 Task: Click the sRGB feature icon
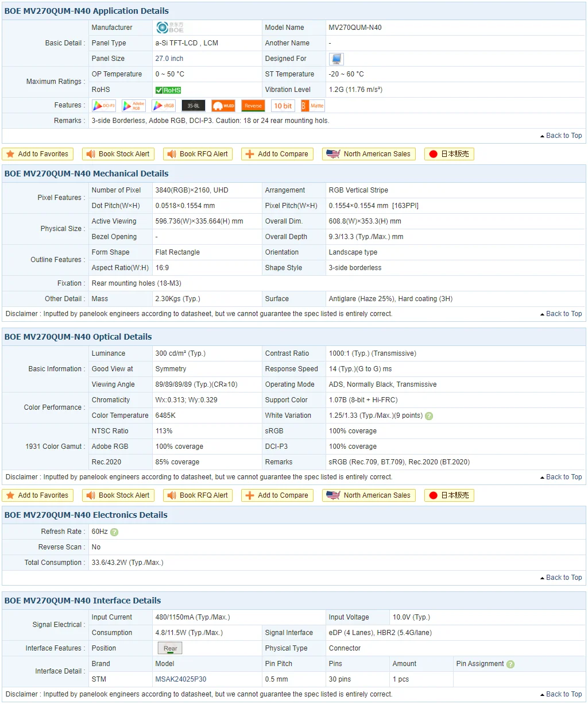[164, 105]
